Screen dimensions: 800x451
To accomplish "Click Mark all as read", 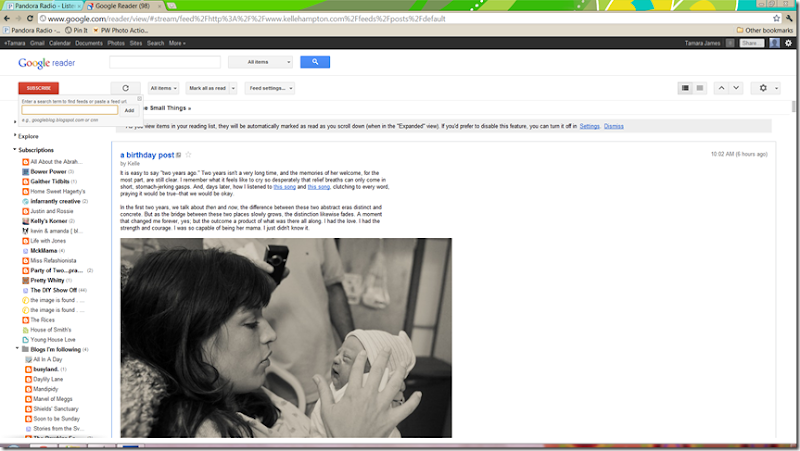I will pos(207,88).
